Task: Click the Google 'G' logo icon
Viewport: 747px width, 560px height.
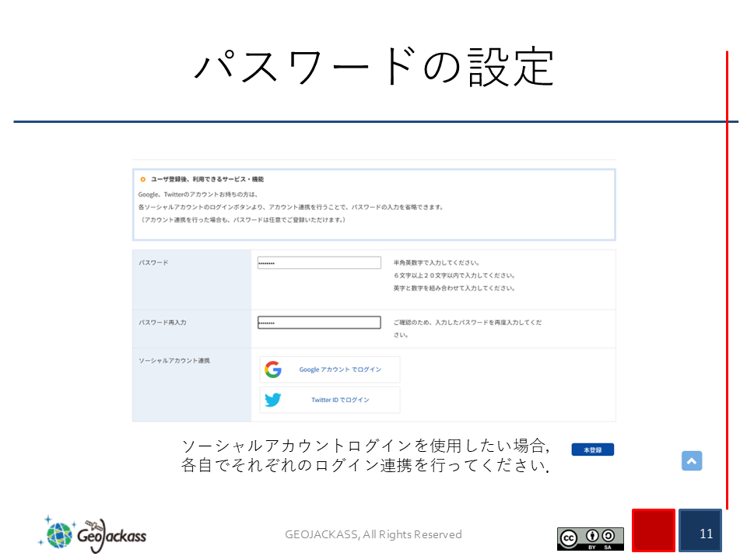Action: pos(272,369)
